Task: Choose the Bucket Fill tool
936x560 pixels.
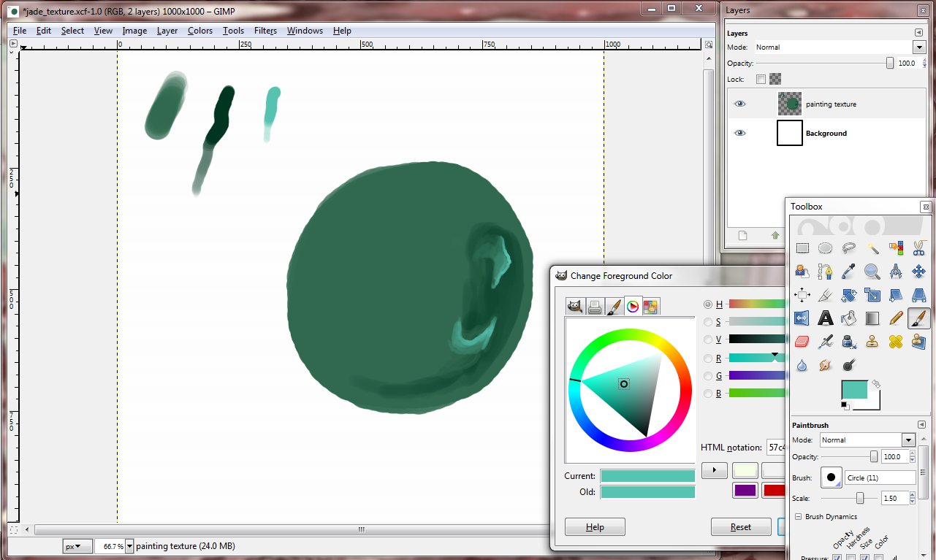Action: tap(849, 318)
